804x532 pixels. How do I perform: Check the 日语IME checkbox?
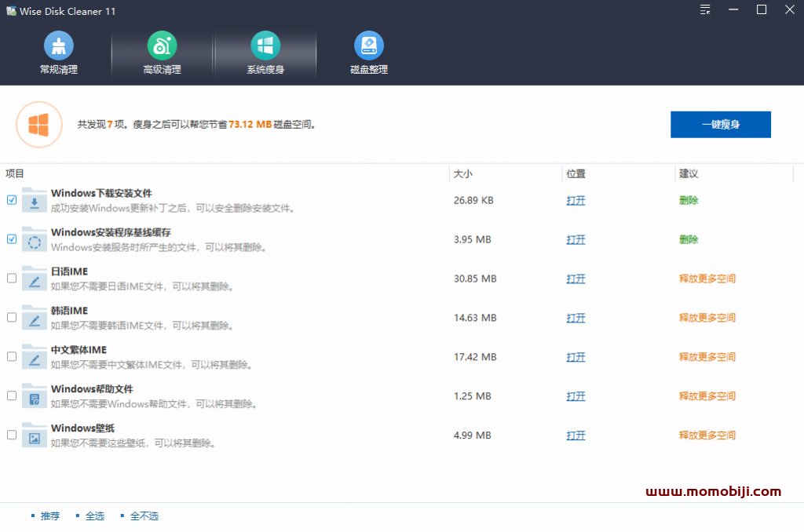11,278
